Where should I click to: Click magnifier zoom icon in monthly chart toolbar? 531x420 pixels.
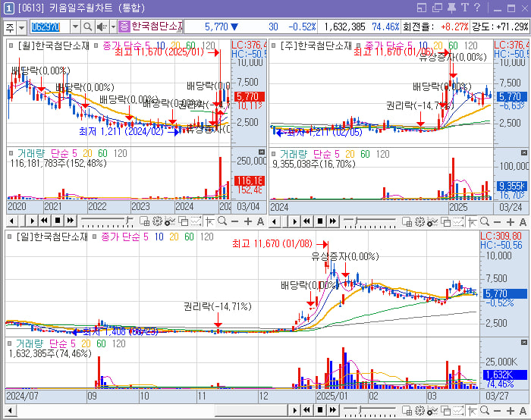pyautogui.click(x=222, y=221)
